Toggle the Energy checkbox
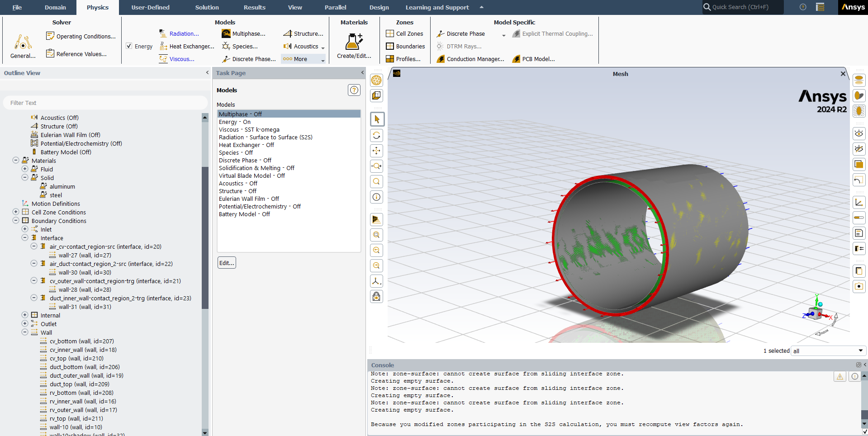The height and width of the screenshot is (436, 868). tap(129, 46)
